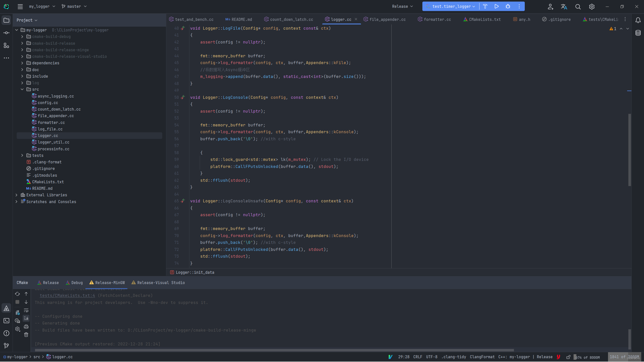Switch to test_and_bench.cc tab

click(191, 20)
